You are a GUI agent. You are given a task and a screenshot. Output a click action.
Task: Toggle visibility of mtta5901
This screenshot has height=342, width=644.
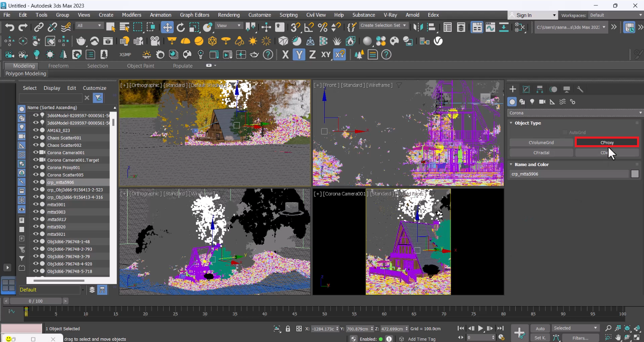pyautogui.click(x=36, y=205)
